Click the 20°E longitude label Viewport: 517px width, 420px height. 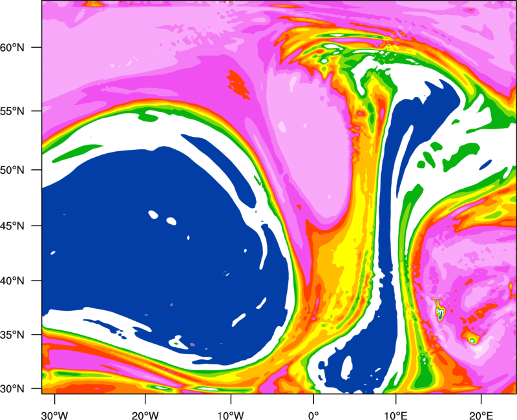pos(481,415)
